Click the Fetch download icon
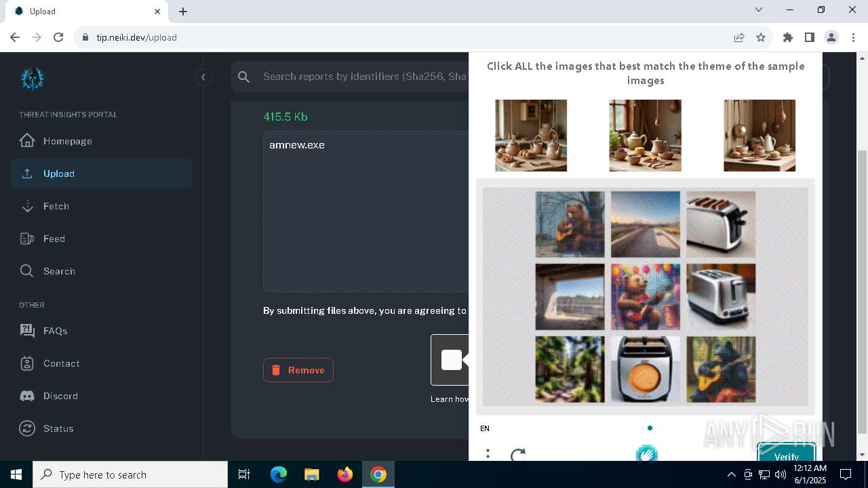This screenshot has height=488, width=868. click(27, 206)
